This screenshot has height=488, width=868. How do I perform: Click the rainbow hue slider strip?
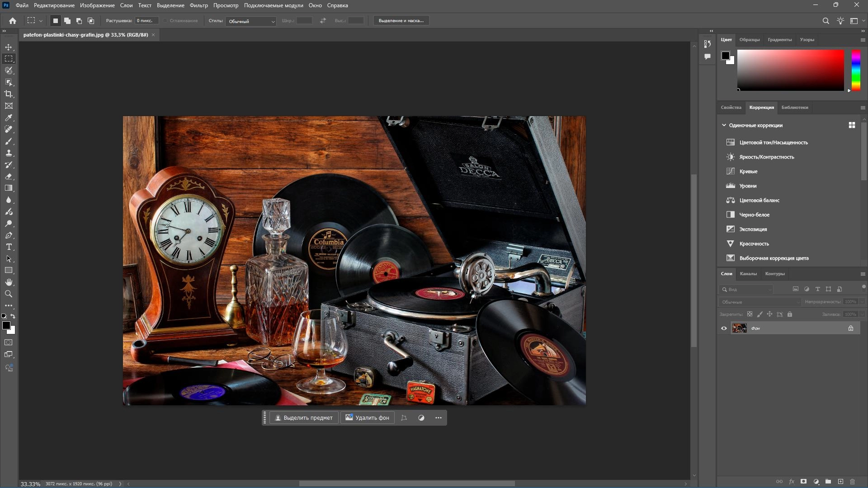click(856, 70)
